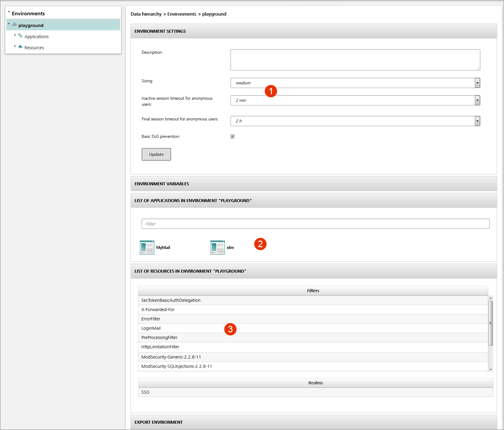Screen dimensions: 504x430
Task: Open the Sizing dropdown
Action: (x=355, y=83)
